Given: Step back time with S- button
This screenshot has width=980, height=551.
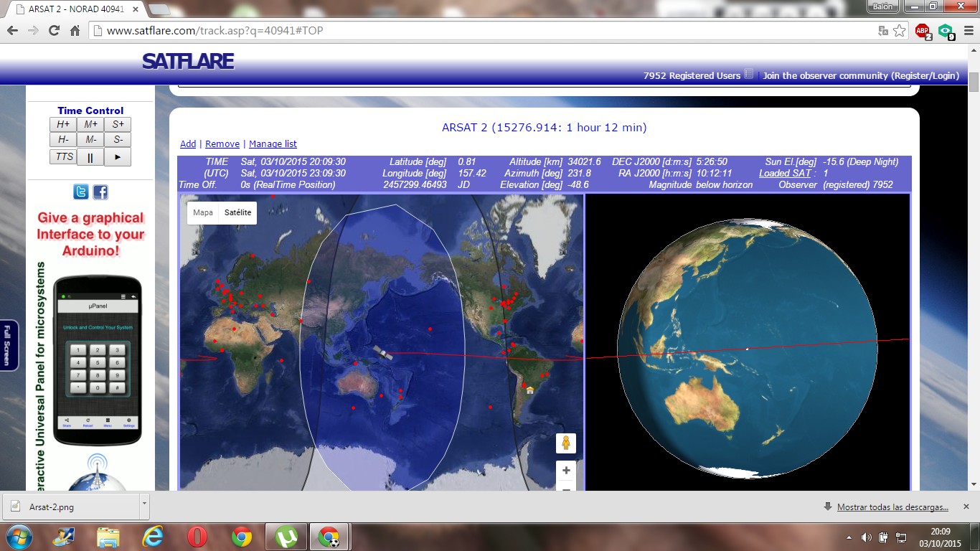Looking at the screenshot, I should pos(118,139).
